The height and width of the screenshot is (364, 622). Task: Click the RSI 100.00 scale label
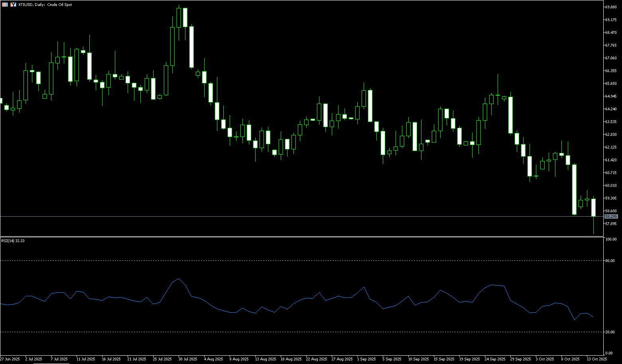click(x=611, y=239)
